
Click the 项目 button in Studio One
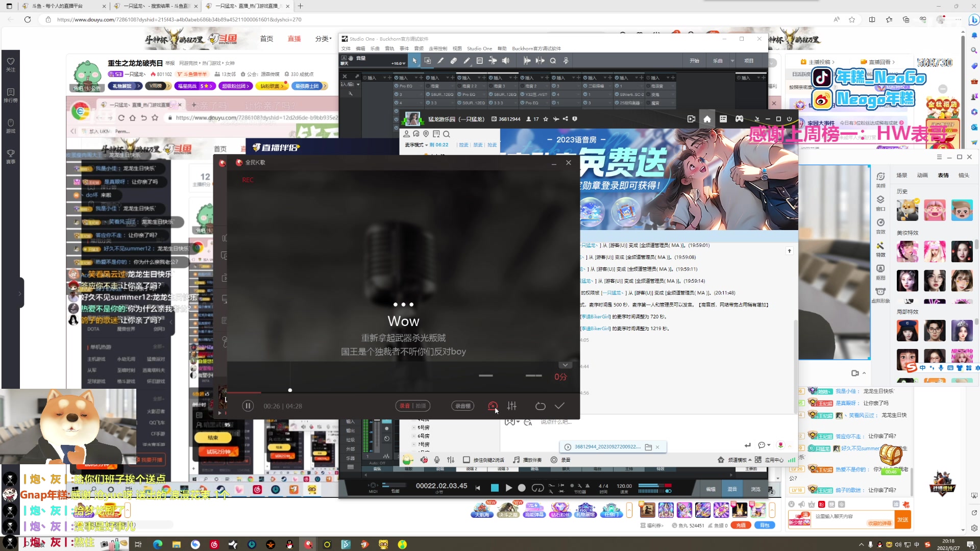[x=749, y=61]
